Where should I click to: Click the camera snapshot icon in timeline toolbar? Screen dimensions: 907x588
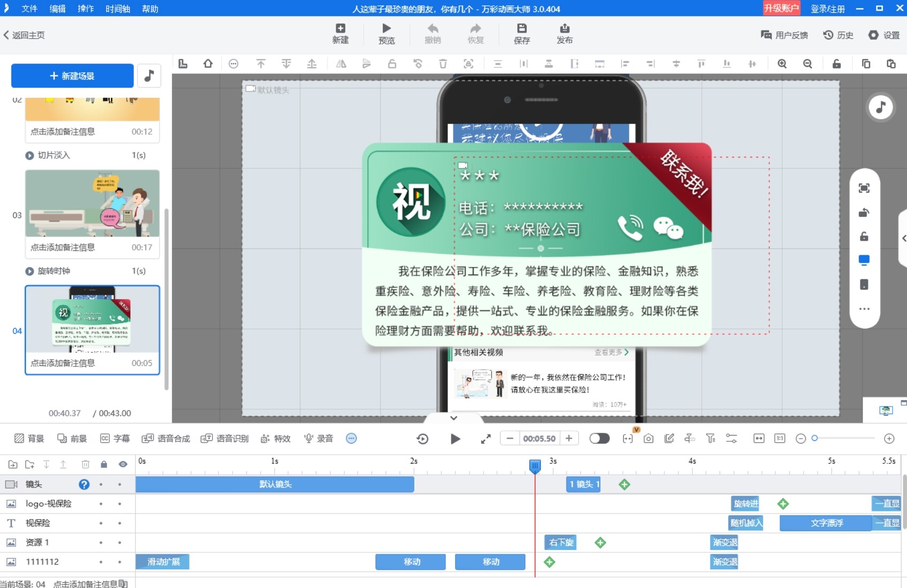[x=648, y=439]
